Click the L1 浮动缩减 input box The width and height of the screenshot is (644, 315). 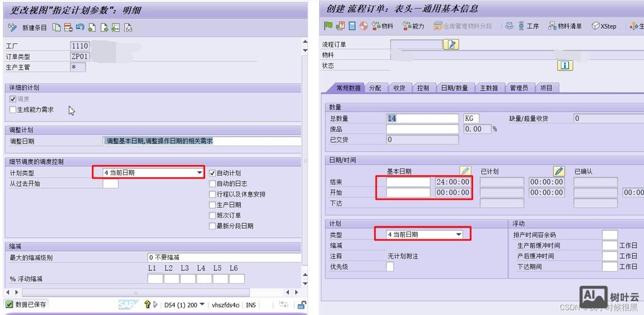click(x=155, y=279)
